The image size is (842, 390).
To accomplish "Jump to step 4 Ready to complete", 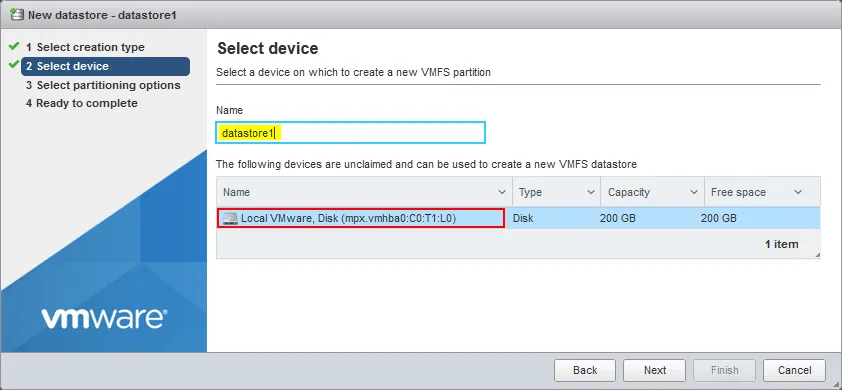I will tap(82, 103).
